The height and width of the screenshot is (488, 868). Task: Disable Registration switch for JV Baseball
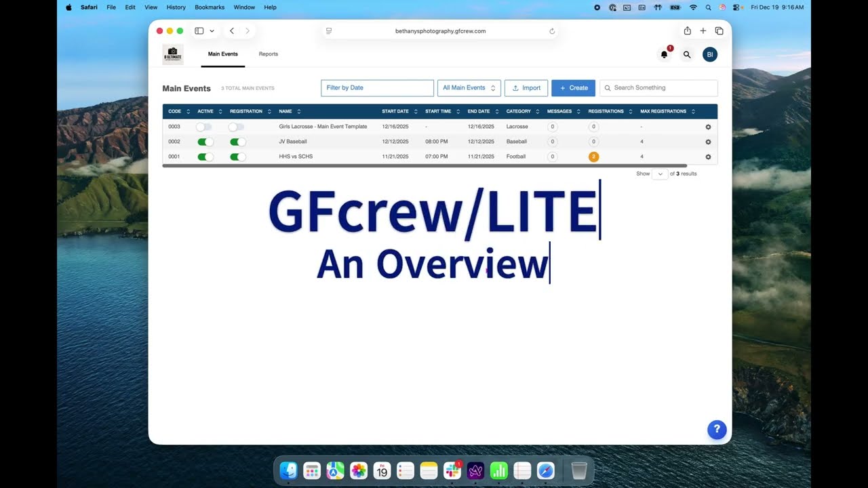pyautogui.click(x=238, y=142)
